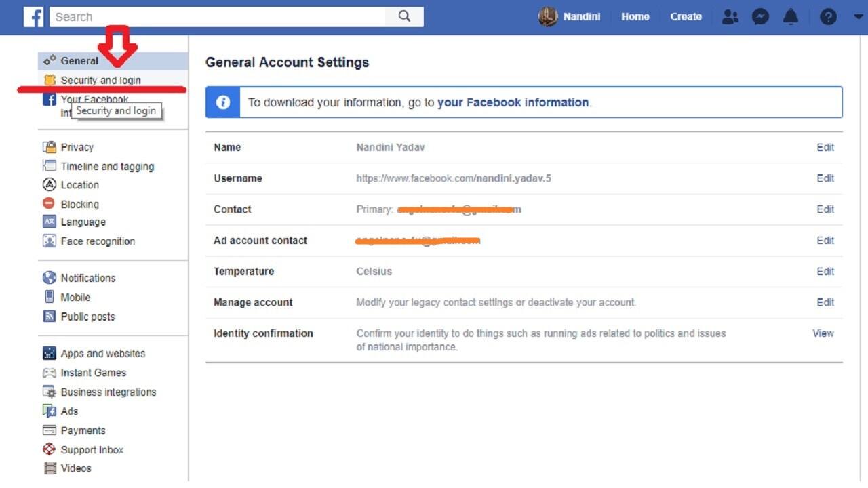Click the red Blocking icon
Screen dimensions: 868x488
[49, 203]
